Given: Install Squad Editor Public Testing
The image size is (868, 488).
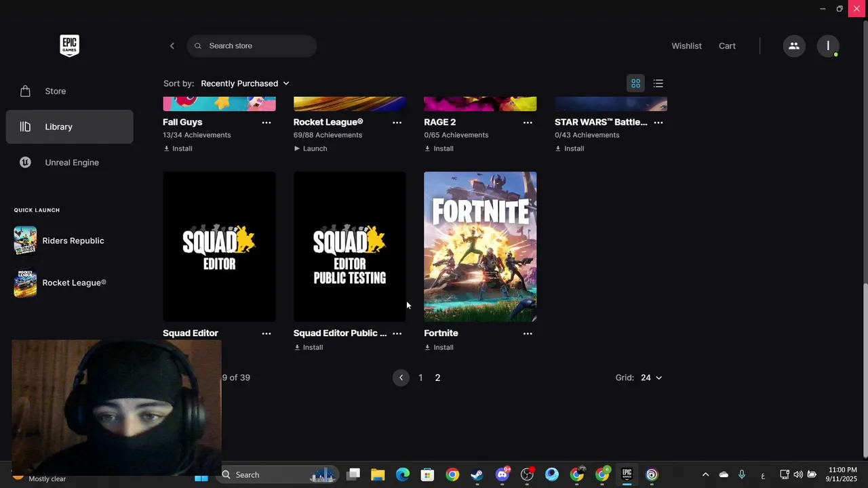Looking at the screenshot, I should (x=309, y=347).
